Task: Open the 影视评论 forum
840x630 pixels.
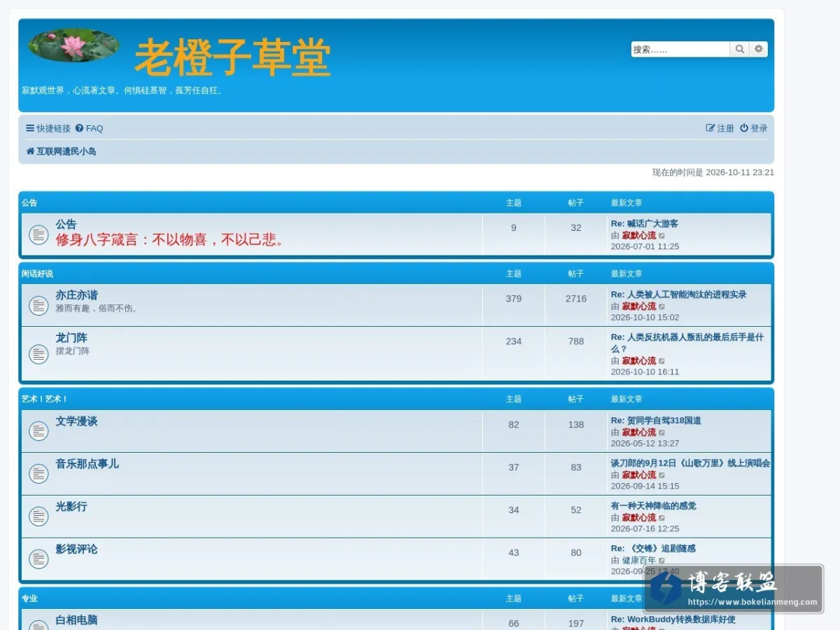Action: click(x=77, y=549)
